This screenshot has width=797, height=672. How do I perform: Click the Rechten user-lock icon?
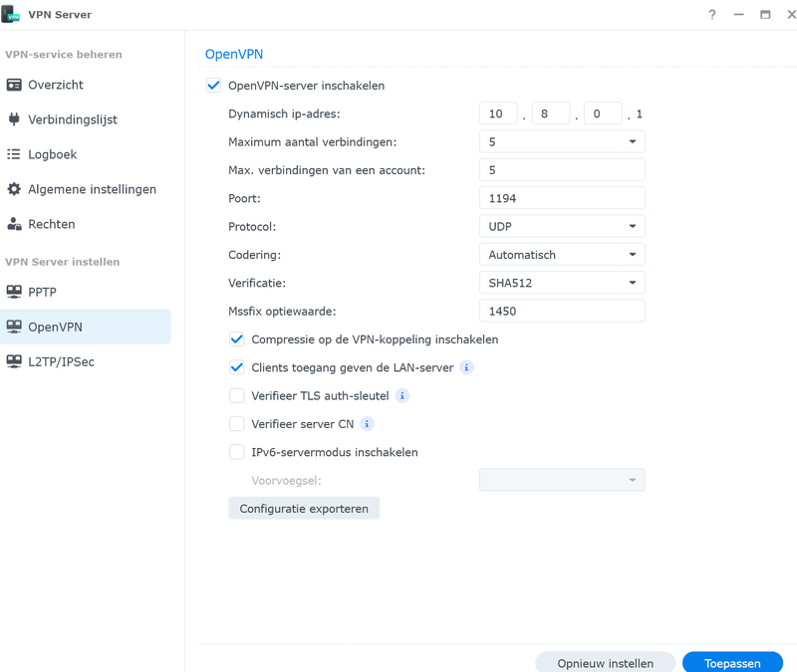[x=14, y=224]
